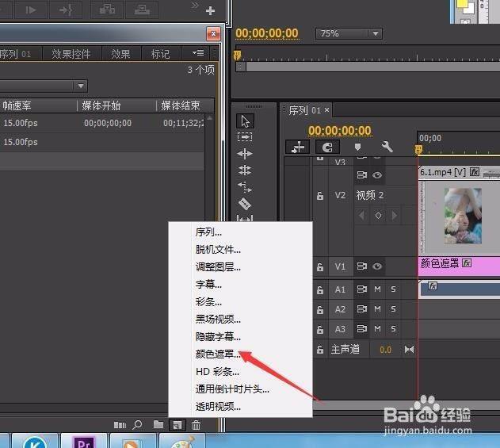Image resolution: width=500 pixels, height=448 pixels.
Task: Toggle sync lock on track V1
Action: tap(361, 266)
